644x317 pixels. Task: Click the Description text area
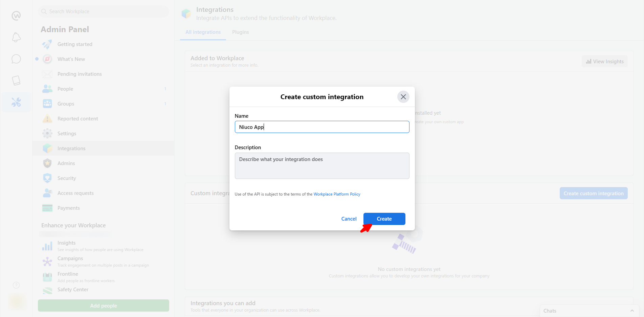coord(322,166)
